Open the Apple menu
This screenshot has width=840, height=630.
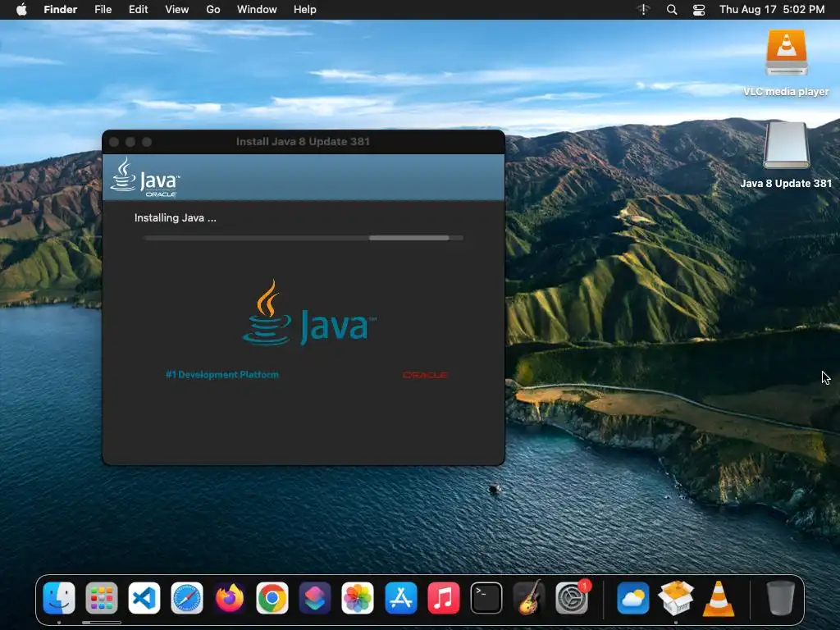pos(21,10)
